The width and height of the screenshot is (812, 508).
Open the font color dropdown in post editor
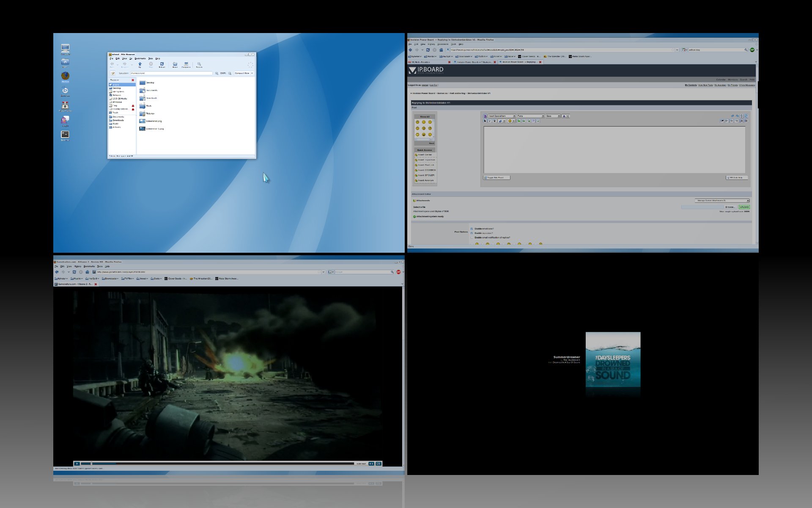566,116
